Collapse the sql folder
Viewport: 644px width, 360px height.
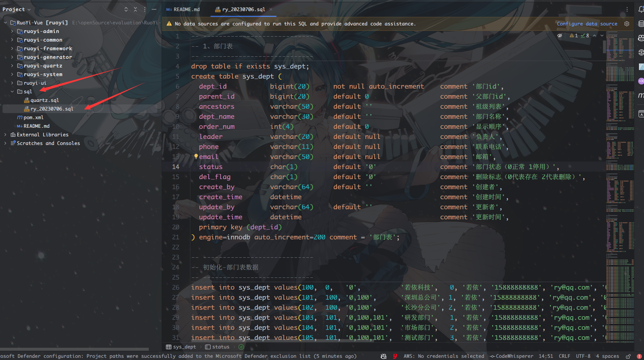click(x=12, y=92)
